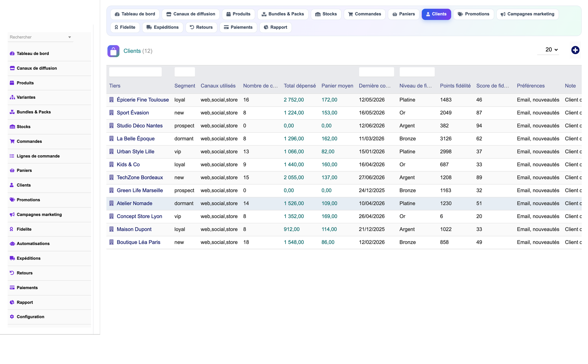The width and height of the screenshot is (588, 364).
Task: Open the Bundles & Packs top tab
Action: tap(283, 14)
